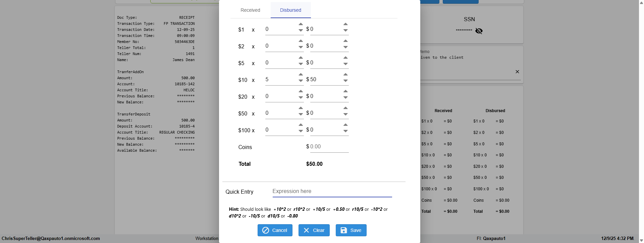This screenshot has width=644, height=243.
Task: Decrease the $100 bill count
Action: 301,131
